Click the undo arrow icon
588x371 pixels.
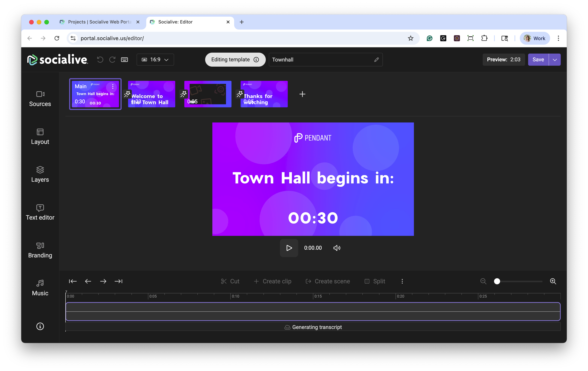100,59
